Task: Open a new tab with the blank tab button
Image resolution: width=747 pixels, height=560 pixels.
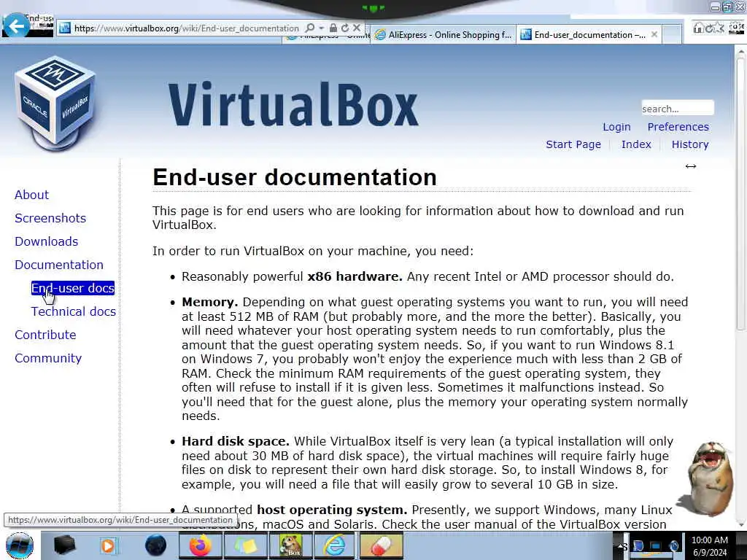Action: coord(671,34)
